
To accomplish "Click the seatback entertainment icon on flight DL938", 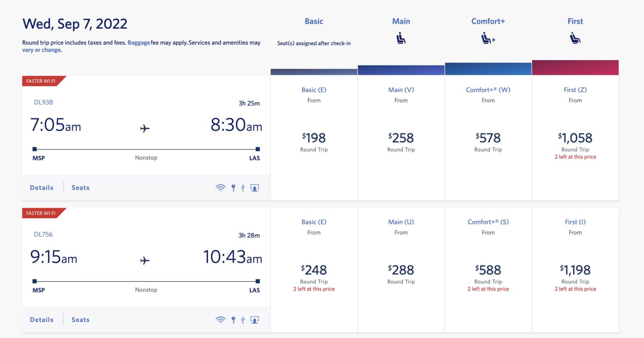I will [x=254, y=187].
